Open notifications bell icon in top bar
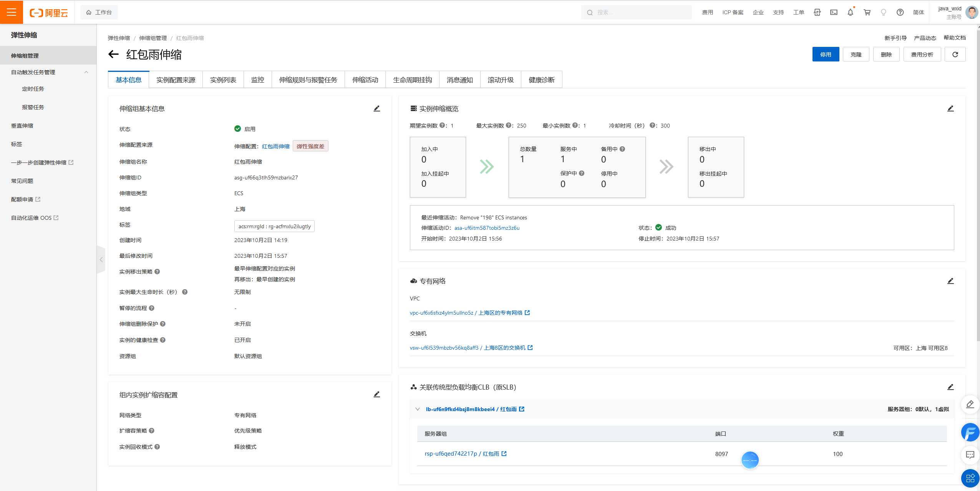The image size is (980, 491). coord(850,12)
